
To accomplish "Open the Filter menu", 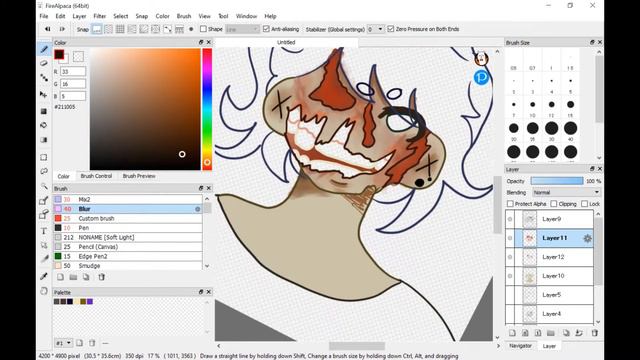I will tap(100, 16).
